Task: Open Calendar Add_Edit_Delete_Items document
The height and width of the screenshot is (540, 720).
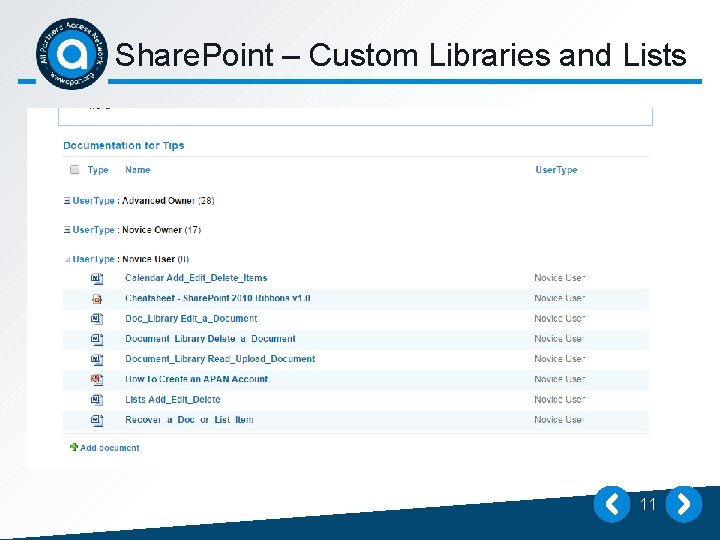Action: (x=196, y=278)
